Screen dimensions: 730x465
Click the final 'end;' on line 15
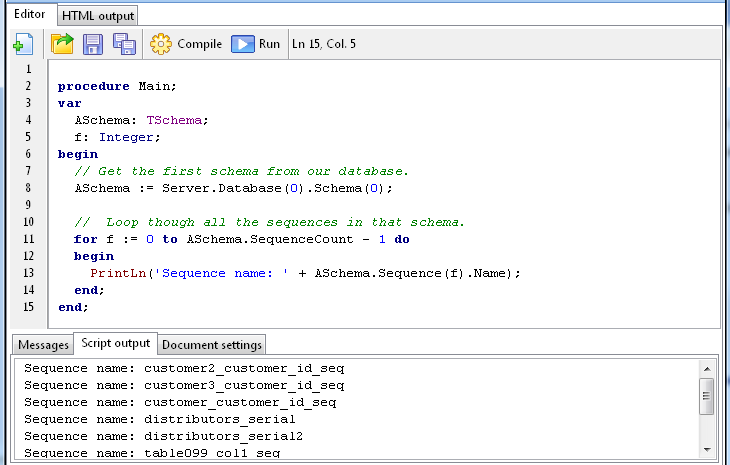(73, 307)
